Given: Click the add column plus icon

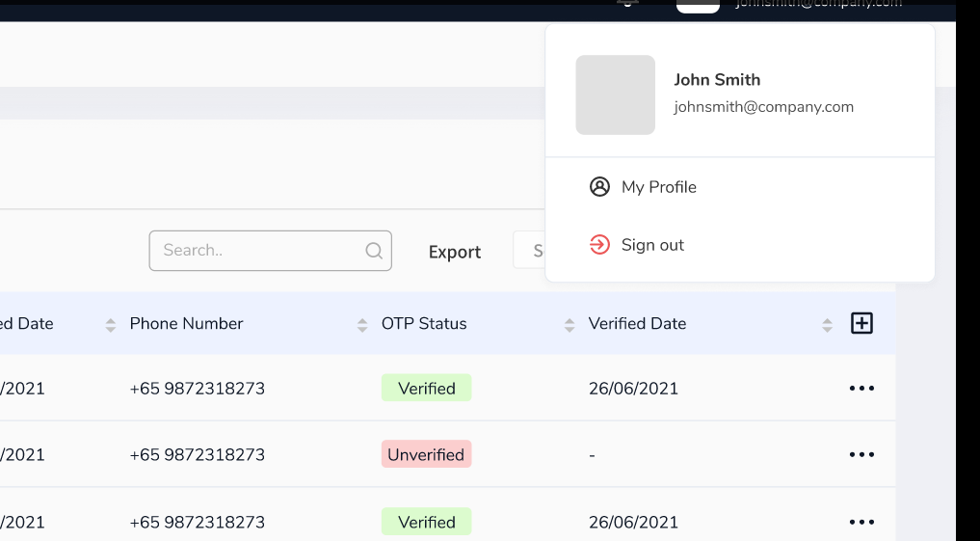Looking at the screenshot, I should pyautogui.click(x=861, y=323).
